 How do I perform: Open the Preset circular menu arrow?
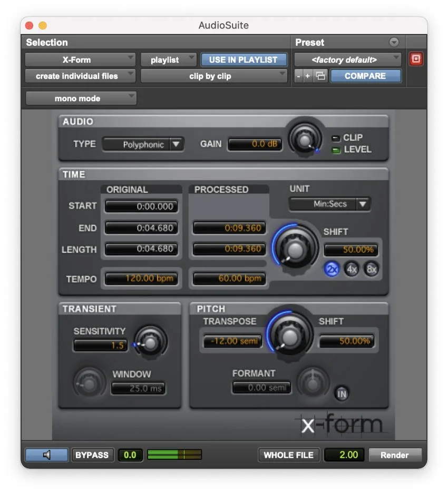[x=394, y=42]
